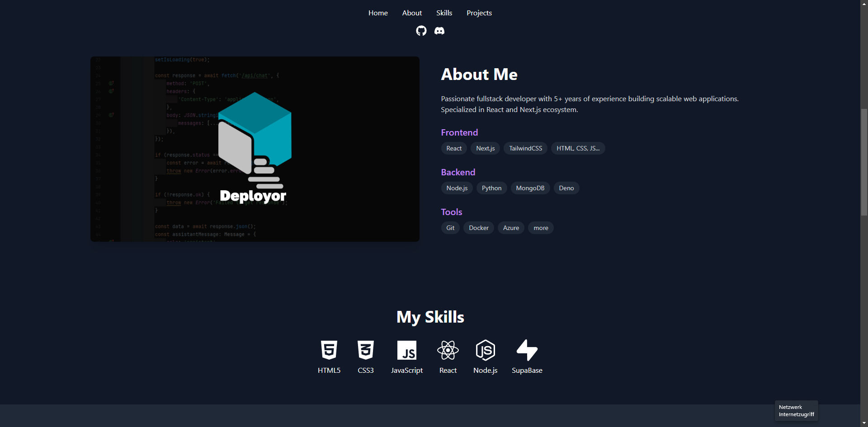
Task: Click the SupaBase lightning icon
Action: click(527, 350)
